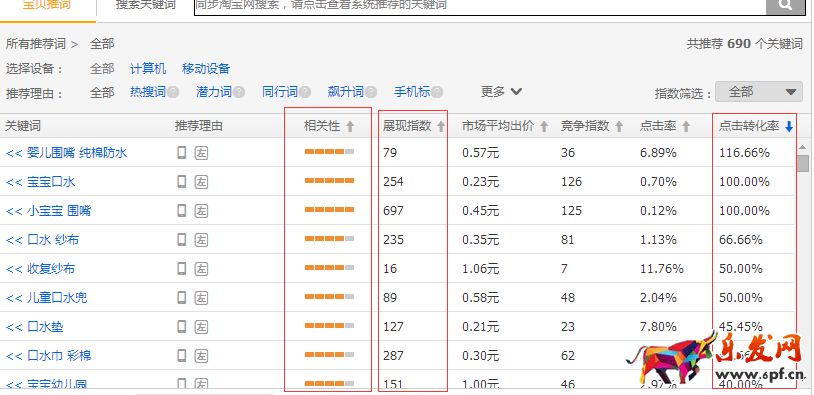Sort by 点击转化率 blue down arrow
The height and width of the screenshot is (395, 814).
pyautogui.click(x=789, y=126)
